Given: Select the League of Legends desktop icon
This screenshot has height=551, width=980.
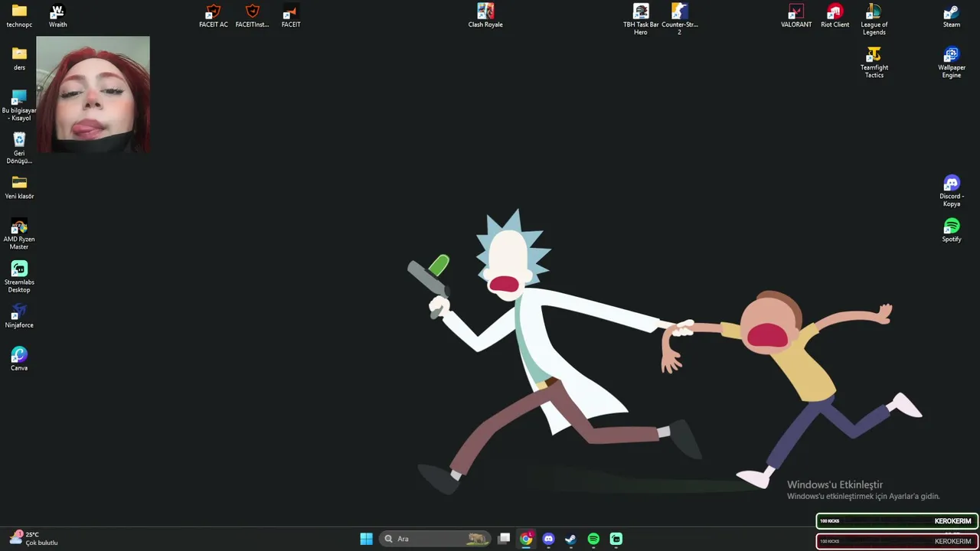Looking at the screenshot, I should [x=874, y=19].
